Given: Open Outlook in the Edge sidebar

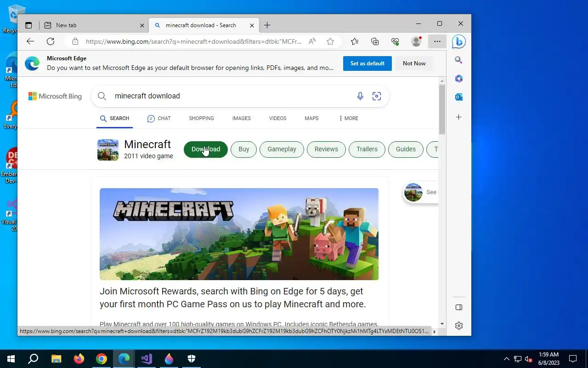Looking at the screenshot, I should click(x=458, y=97).
